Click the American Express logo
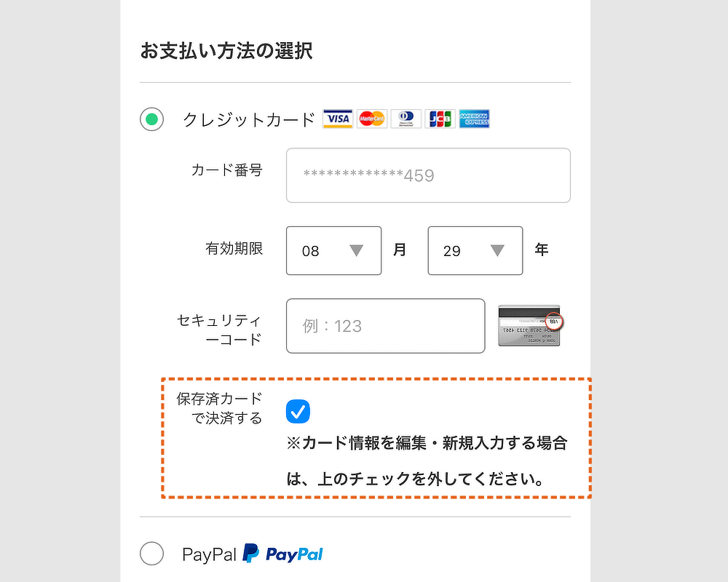The image size is (728, 582). click(x=474, y=119)
